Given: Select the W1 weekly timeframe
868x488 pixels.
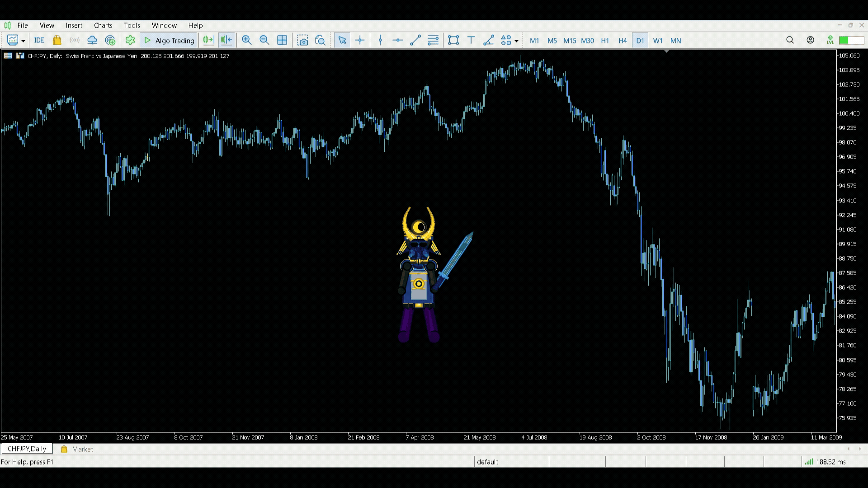Looking at the screenshot, I should pyautogui.click(x=658, y=41).
